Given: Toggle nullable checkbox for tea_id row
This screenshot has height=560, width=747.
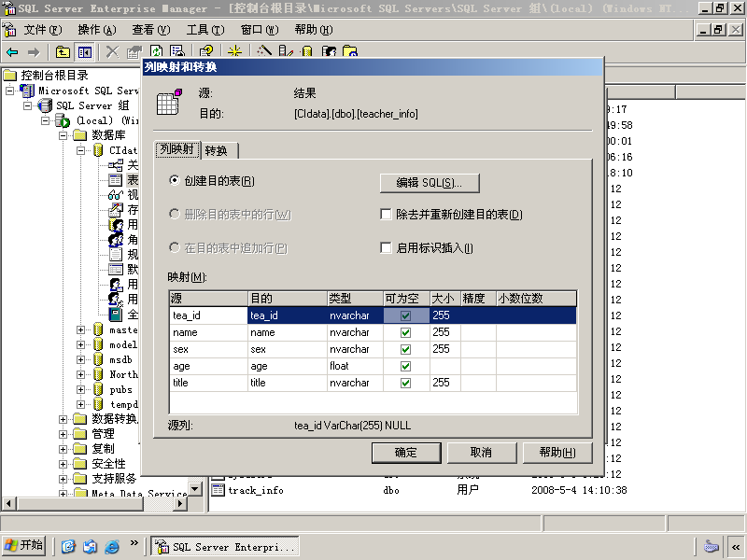Looking at the screenshot, I should coord(405,315).
